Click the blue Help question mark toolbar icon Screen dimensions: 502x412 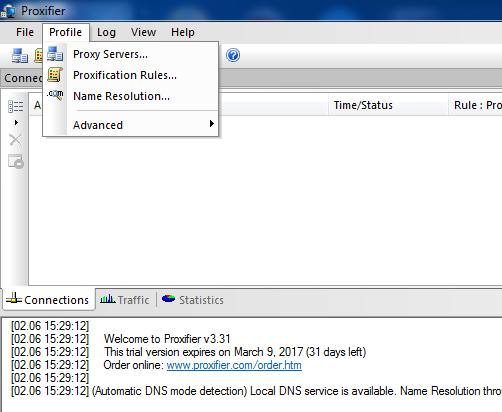pos(233,55)
